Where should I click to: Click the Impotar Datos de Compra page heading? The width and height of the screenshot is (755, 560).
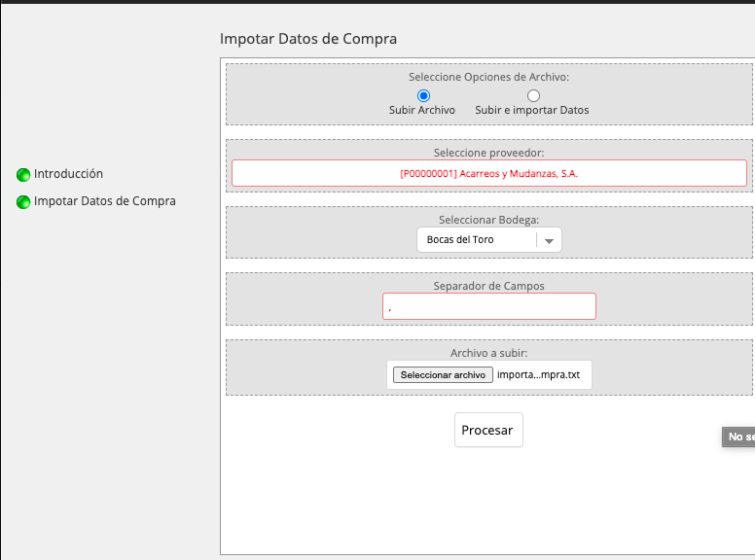(x=308, y=39)
